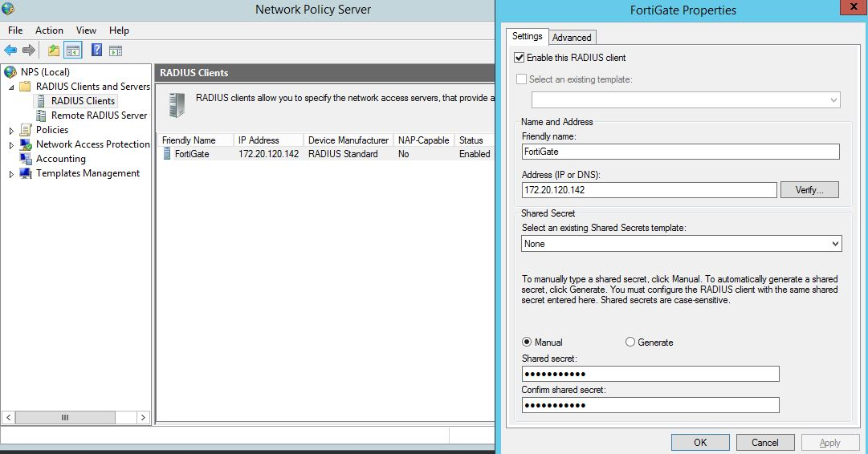Click IP 172.20.120.142 in clients list

[268, 154]
